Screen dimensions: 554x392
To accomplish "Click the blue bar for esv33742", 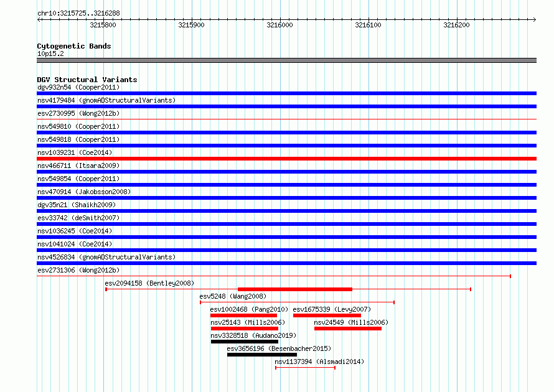I will click(286, 224).
